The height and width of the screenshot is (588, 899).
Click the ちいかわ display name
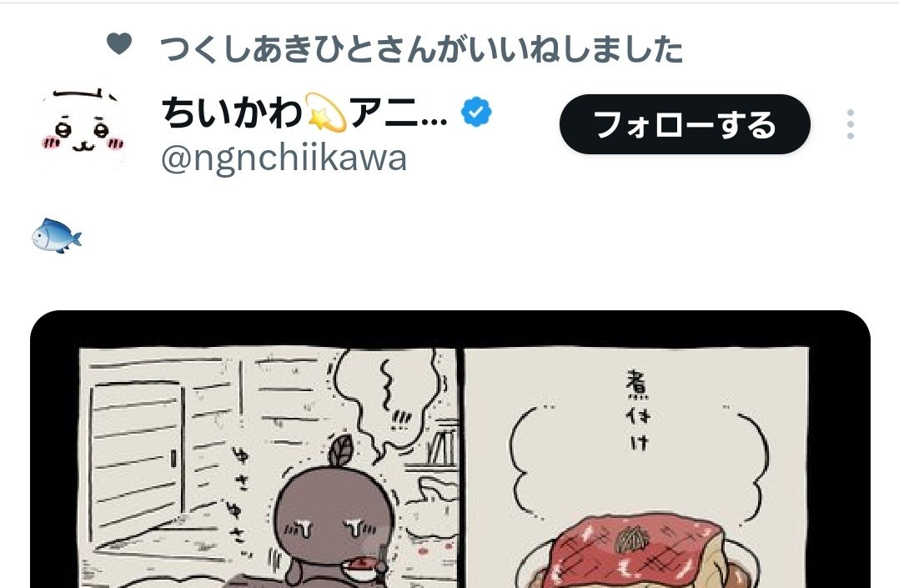point(232,113)
